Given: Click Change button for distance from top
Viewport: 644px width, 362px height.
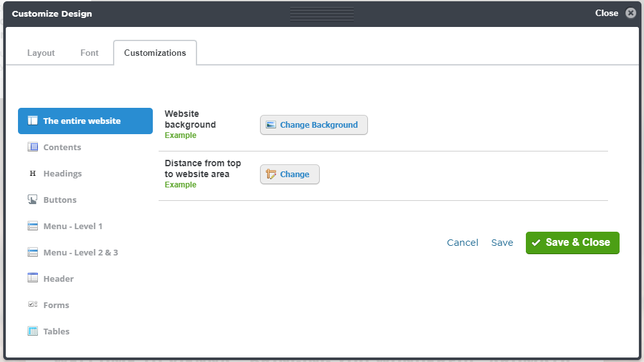Looking at the screenshot, I should point(290,175).
